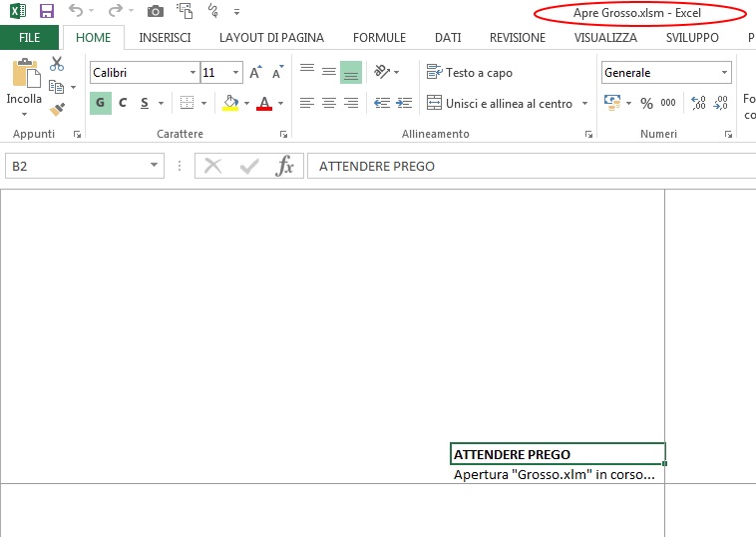The image size is (756, 537).
Task: Click the Increase Indent icon
Action: 404,103
